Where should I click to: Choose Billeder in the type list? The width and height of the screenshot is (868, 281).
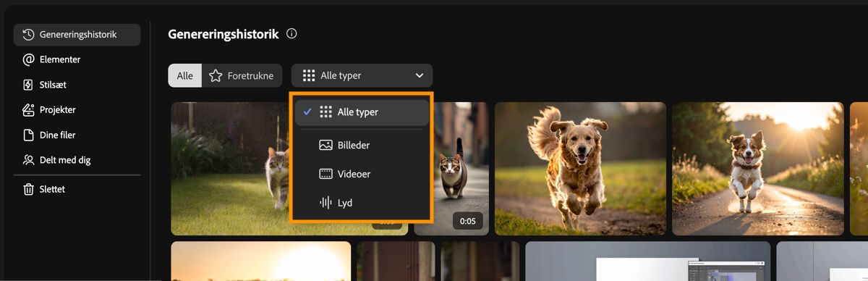pyautogui.click(x=361, y=145)
